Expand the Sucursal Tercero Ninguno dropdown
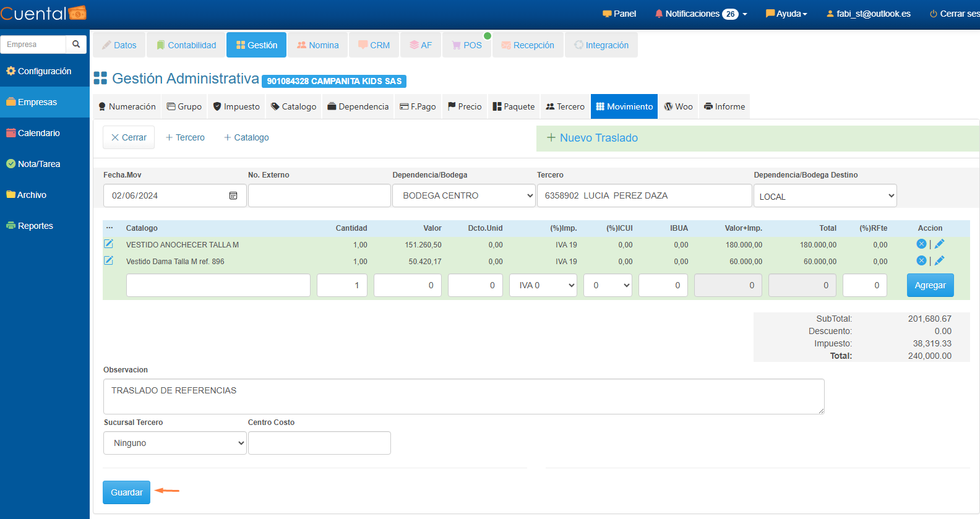The width and height of the screenshot is (980, 519). (175, 443)
